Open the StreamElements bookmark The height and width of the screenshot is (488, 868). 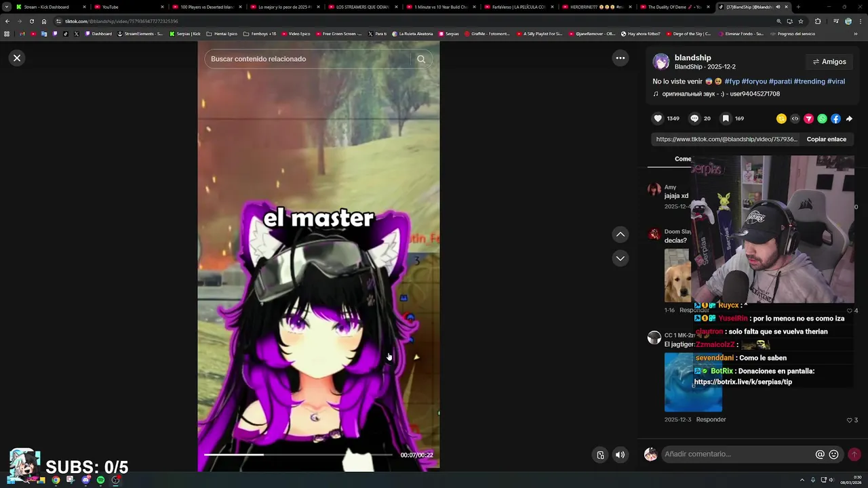click(140, 33)
